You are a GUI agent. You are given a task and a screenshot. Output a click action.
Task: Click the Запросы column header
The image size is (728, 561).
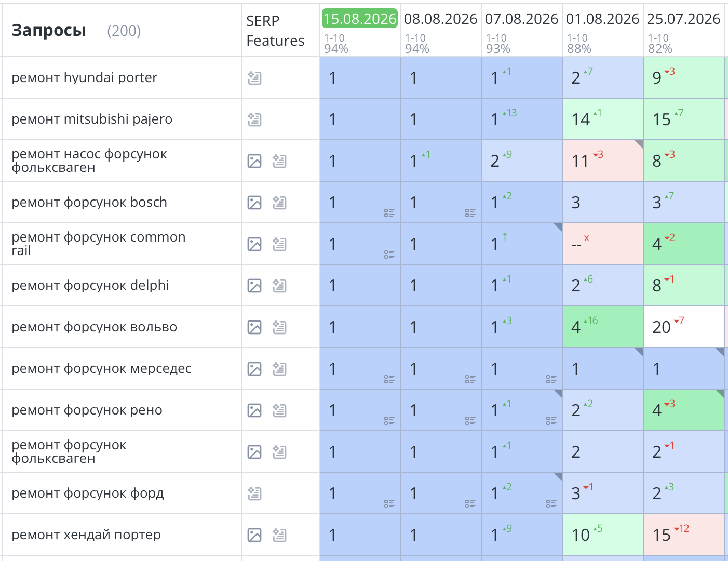(49, 31)
